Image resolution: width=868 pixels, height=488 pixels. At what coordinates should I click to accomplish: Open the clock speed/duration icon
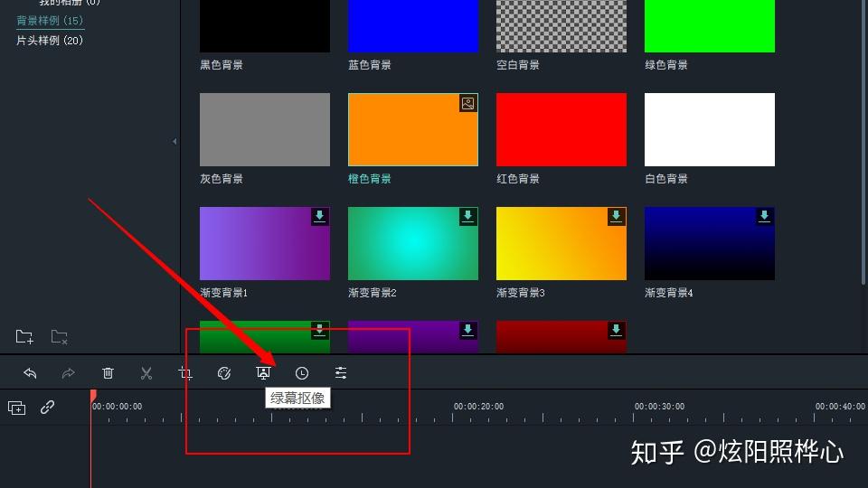click(302, 373)
